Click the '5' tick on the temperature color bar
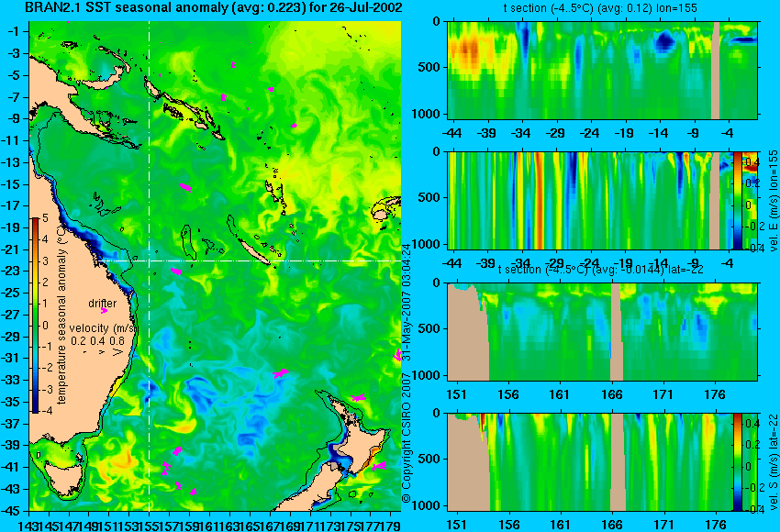Viewport: 780px width, 532px height. click(45, 218)
